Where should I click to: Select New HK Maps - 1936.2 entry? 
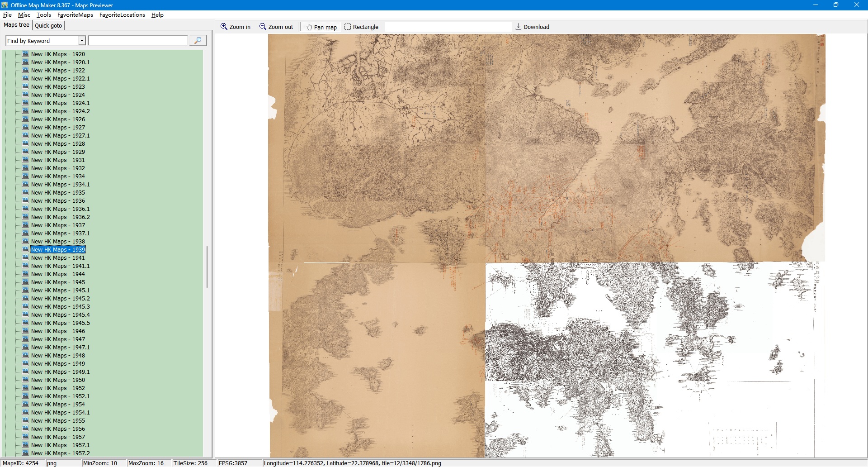[x=60, y=217]
